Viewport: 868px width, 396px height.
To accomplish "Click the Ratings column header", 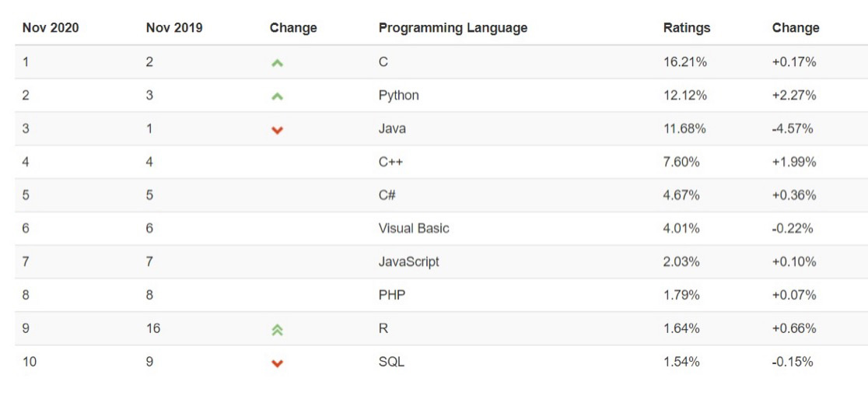I will [x=687, y=28].
